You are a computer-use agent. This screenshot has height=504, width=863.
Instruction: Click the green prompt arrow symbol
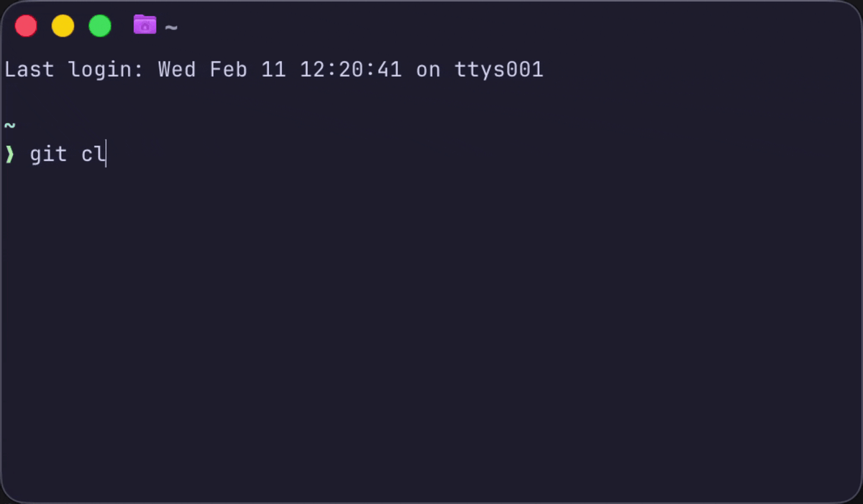(10, 154)
